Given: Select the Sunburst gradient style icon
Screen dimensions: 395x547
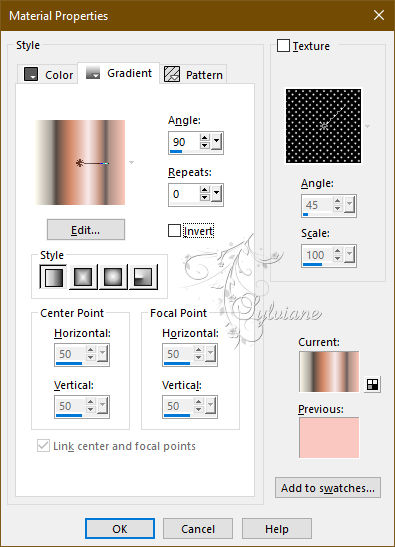Looking at the screenshot, I should pyautogui.click(x=113, y=277).
